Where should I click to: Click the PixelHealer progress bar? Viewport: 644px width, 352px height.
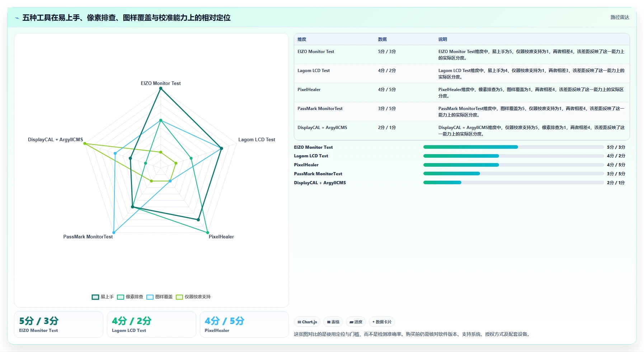[513, 165]
